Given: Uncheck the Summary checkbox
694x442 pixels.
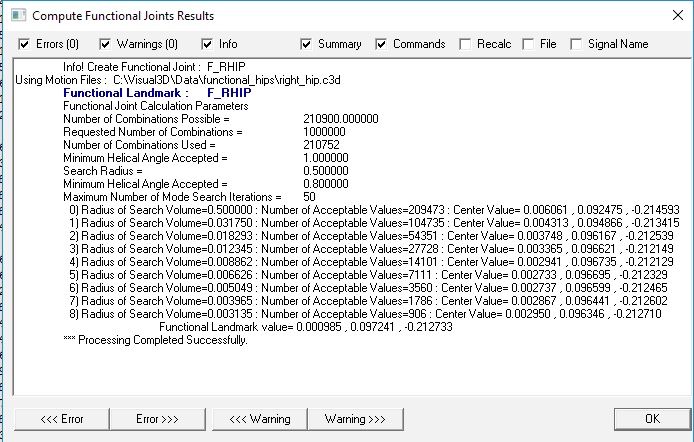Looking at the screenshot, I should [306, 44].
